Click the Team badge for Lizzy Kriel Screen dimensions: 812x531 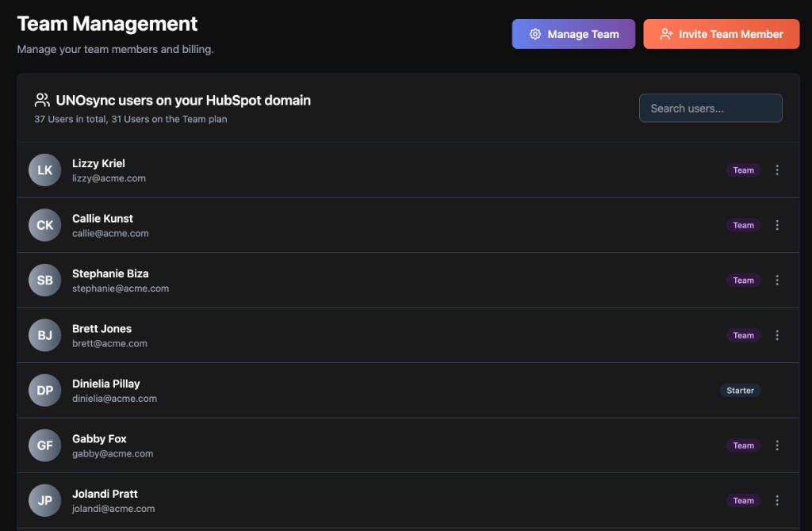[x=743, y=170]
